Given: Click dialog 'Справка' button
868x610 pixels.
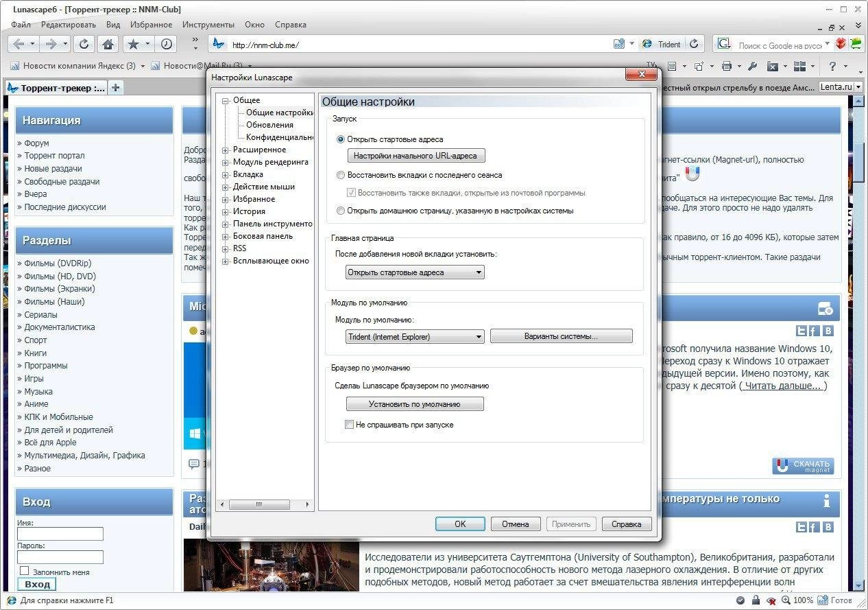Looking at the screenshot, I should (x=627, y=524).
